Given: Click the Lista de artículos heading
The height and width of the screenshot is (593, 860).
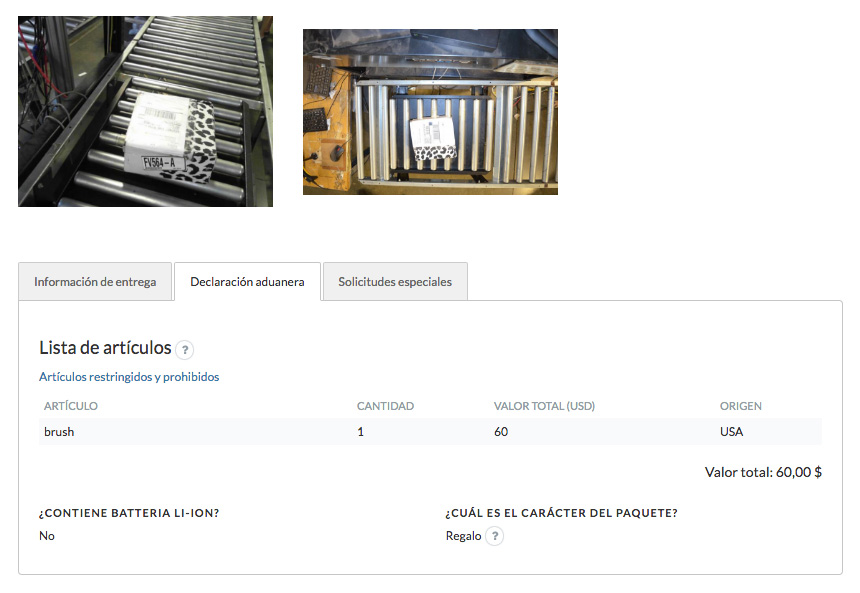Looking at the screenshot, I should tap(105, 348).
